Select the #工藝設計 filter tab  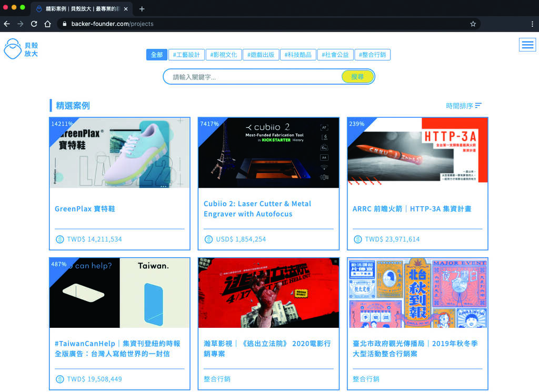186,55
